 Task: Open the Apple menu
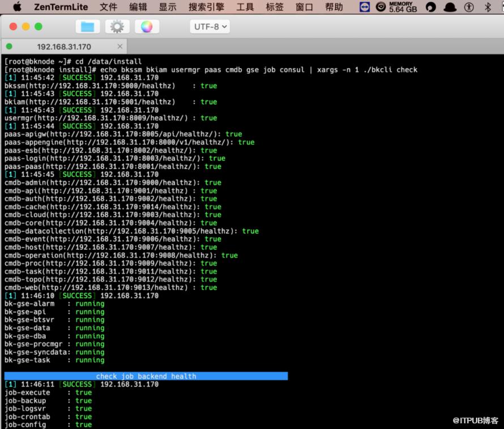[x=16, y=7]
